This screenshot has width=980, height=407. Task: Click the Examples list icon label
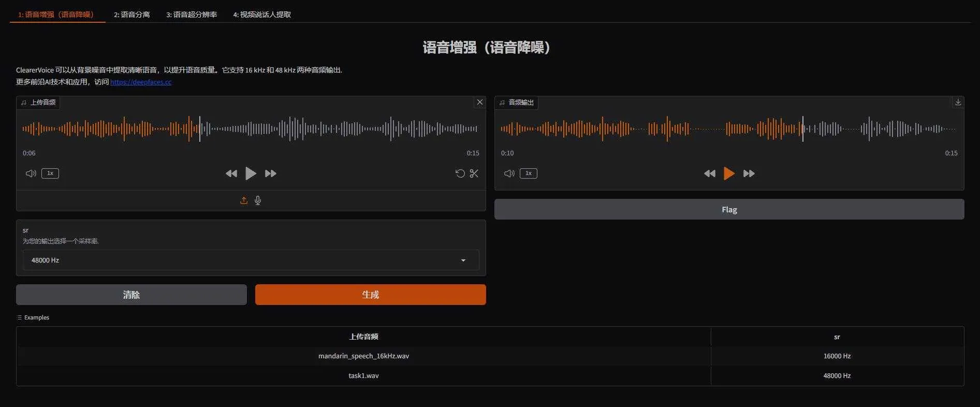point(33,317)
